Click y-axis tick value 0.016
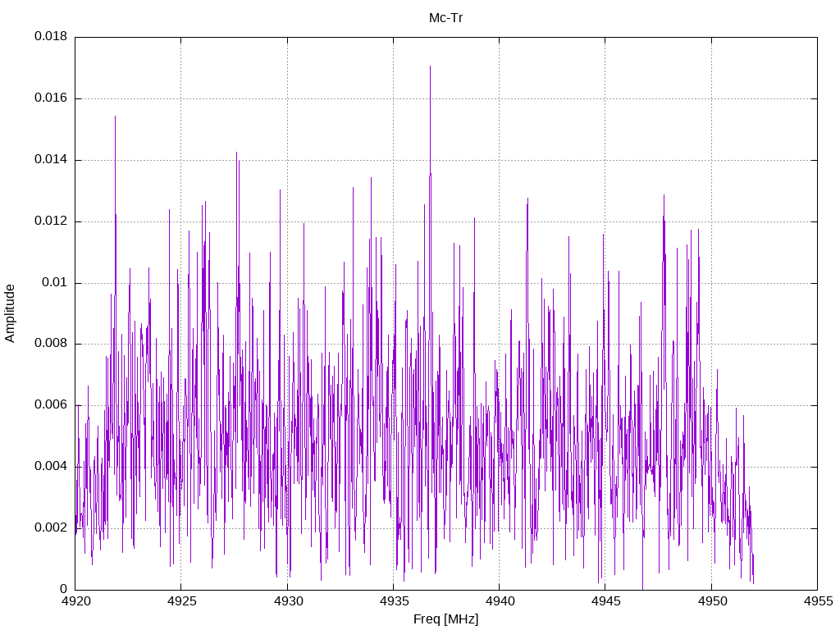The image size is (840, 630). click(51, 98)
